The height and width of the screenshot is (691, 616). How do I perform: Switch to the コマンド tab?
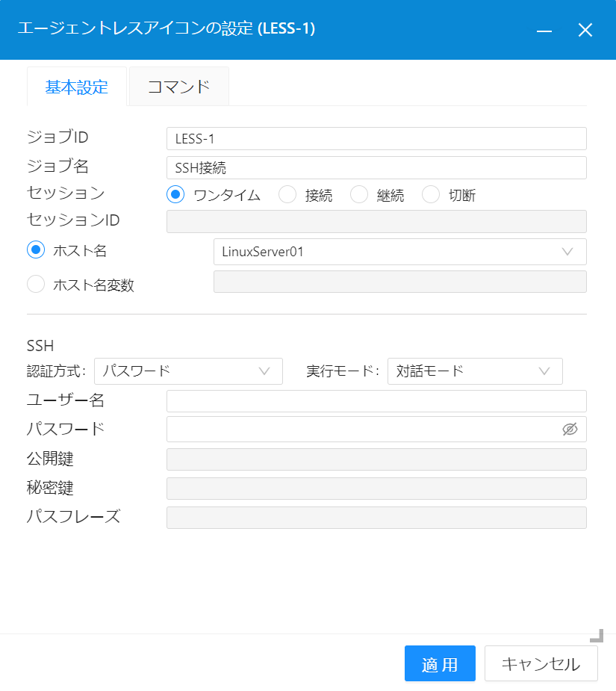point(178,86)
